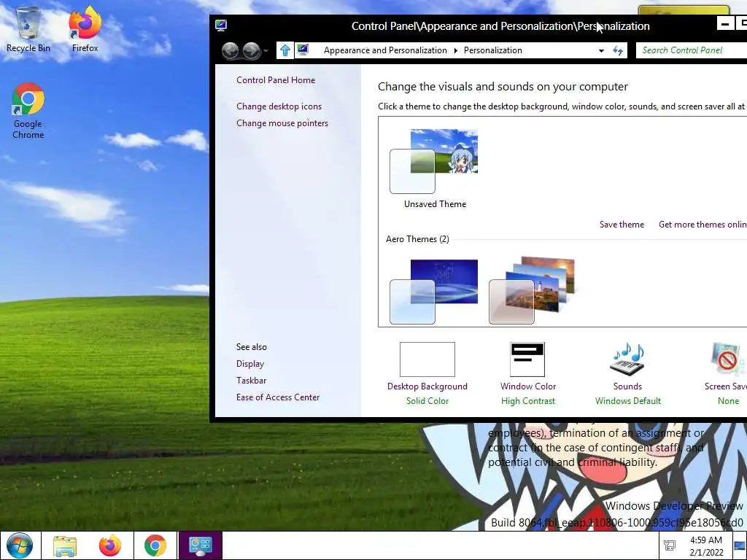Expand the address bar history dropdown
This screenshot has width=747, height=560.
(601, 50)
